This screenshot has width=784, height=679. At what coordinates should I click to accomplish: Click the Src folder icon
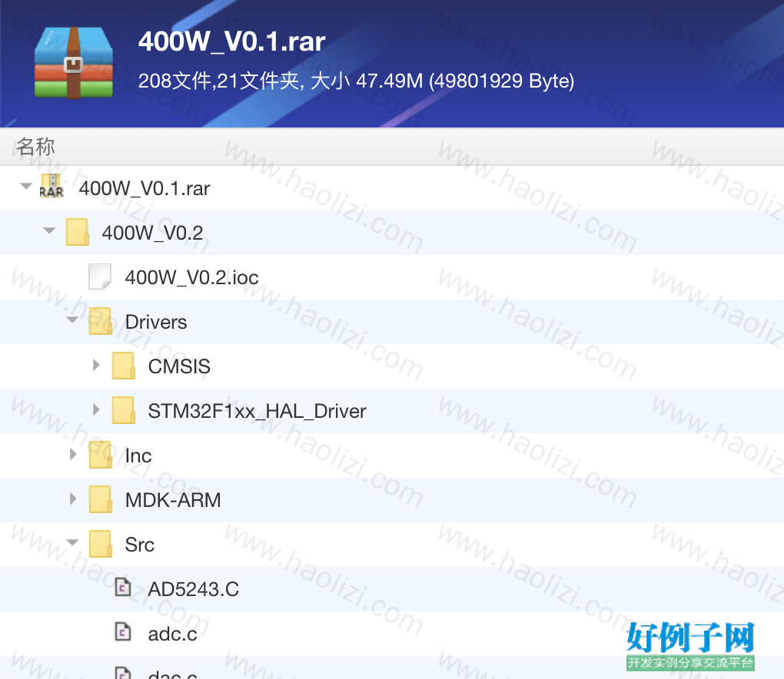pos(101,544)
